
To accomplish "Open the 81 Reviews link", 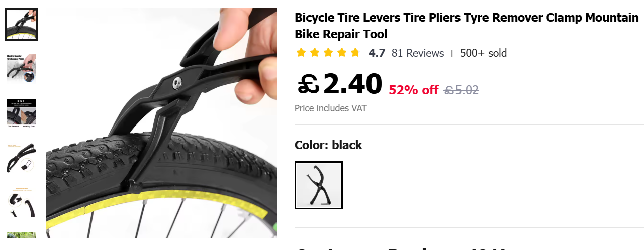I will (418, 53).
